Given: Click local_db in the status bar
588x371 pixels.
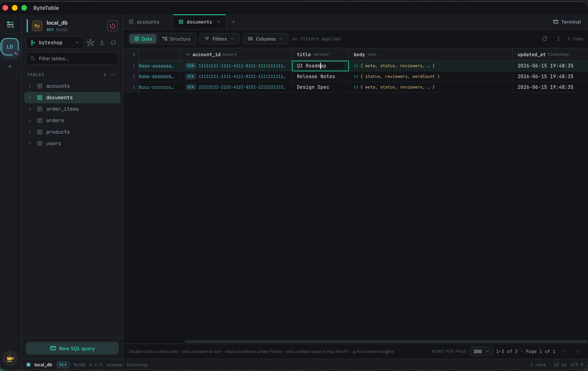Looking at the screenshot, I should 43,365.
